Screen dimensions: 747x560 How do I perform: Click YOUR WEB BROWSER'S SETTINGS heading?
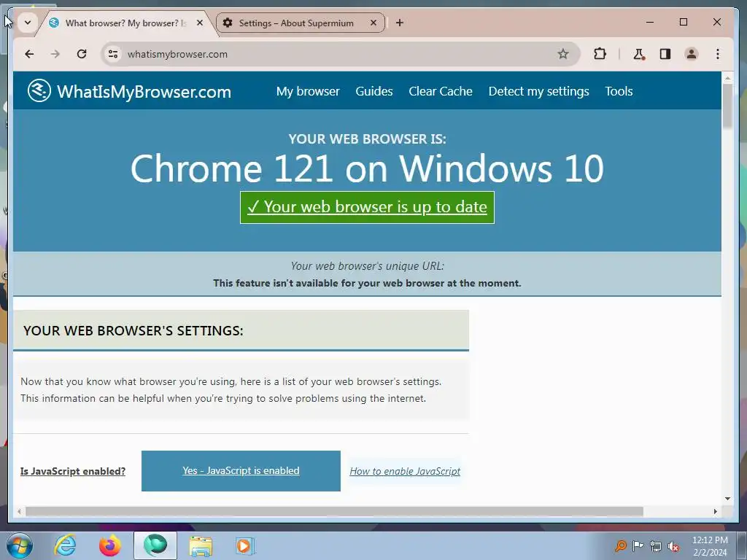click(x=133, y=330)
